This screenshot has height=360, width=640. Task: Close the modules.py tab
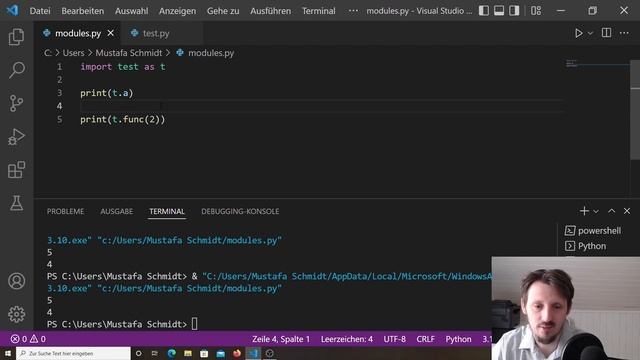[111, 33]
